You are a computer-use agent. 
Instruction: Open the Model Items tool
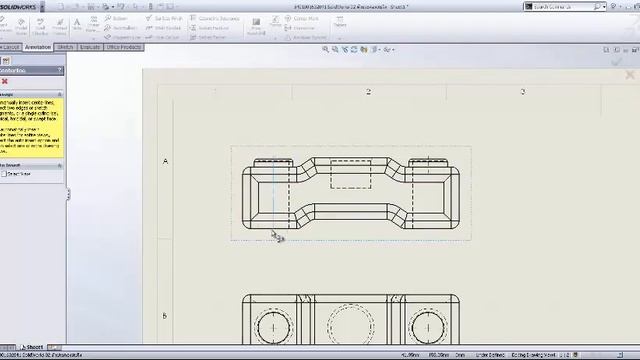tap(21, 26)
